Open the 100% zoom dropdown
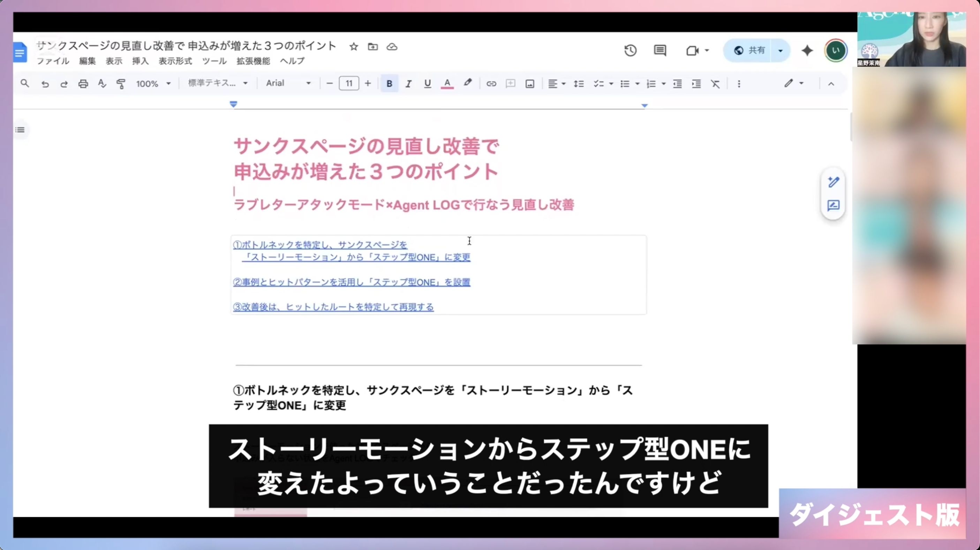The image size is (980, 550). 153,84
